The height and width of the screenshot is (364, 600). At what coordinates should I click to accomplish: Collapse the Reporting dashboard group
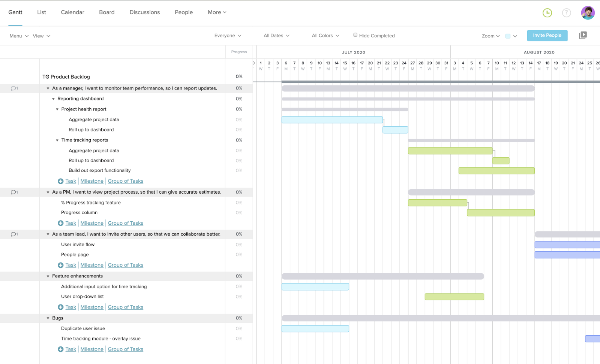(x=53, y=99)
